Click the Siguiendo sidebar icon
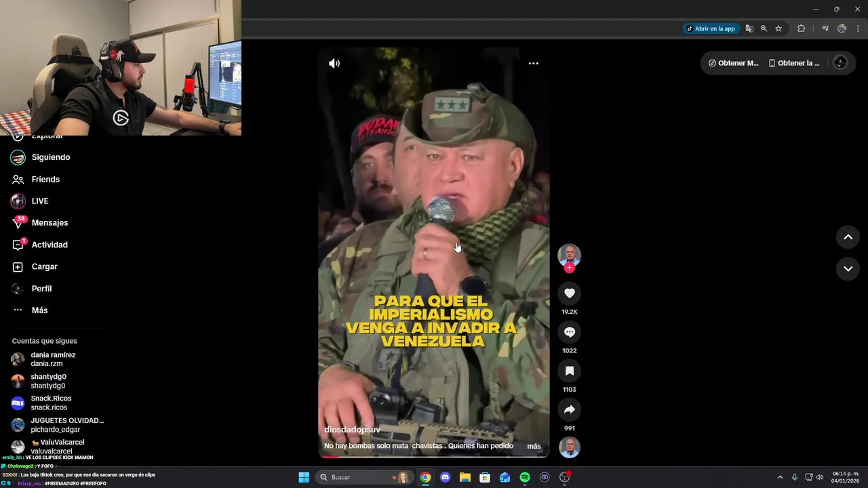Image resolution: width=868 pixels, height=488 pixels. (18, 157)
